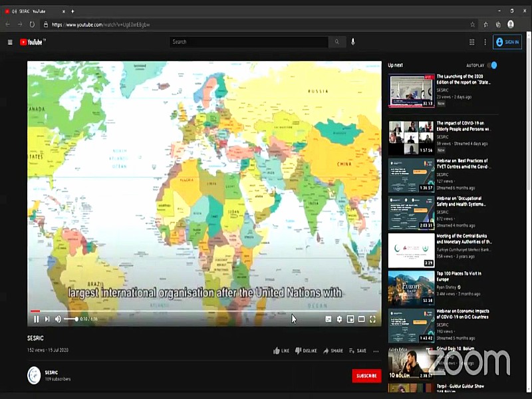Viewport: 532px width, 399px height.
Task: Enter full screen mode
Action: coord(372,319)
